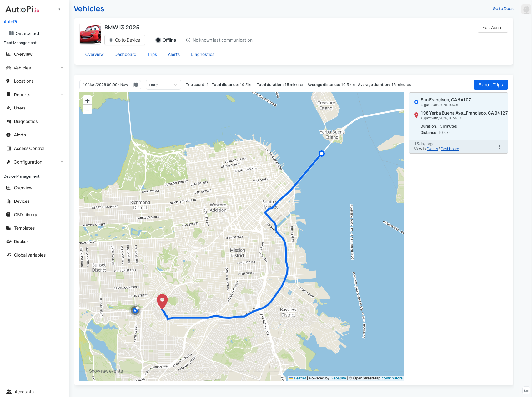Click the AutoPi sidebar link
The image size is (532, 397).
click(x=10, y=22)
